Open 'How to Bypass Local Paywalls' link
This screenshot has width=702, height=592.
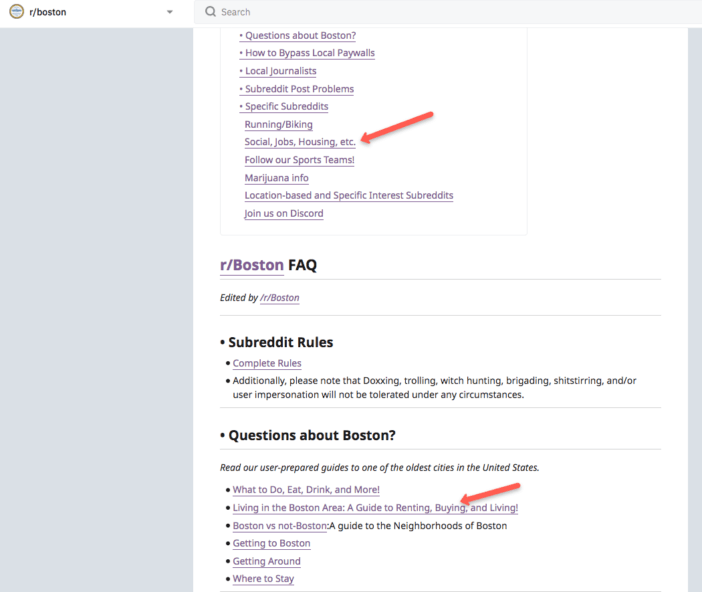(307, 53)
